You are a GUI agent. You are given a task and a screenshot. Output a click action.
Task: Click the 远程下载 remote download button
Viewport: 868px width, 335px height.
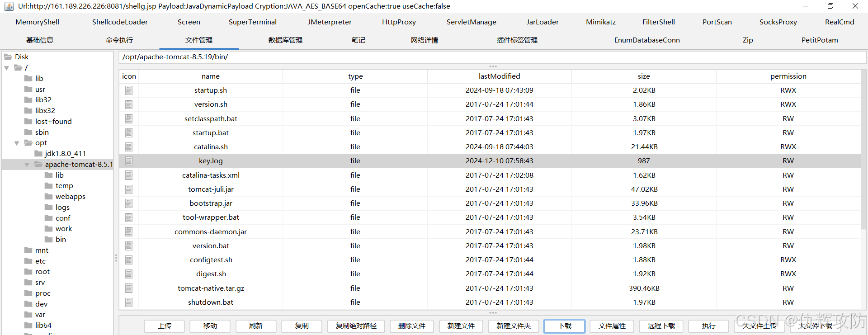(661, 326)
